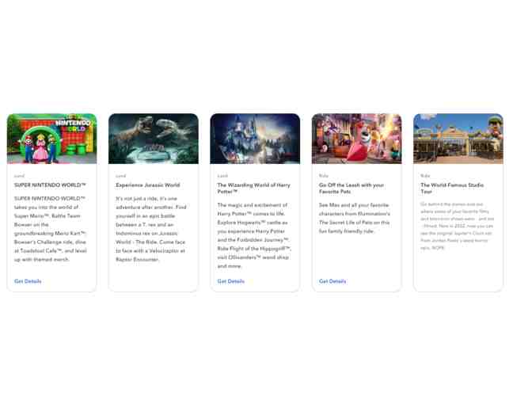Click the SUPER NINTENDO WORLD description paragraph
This screenshot has width=532, height=404.
[51, 229]
